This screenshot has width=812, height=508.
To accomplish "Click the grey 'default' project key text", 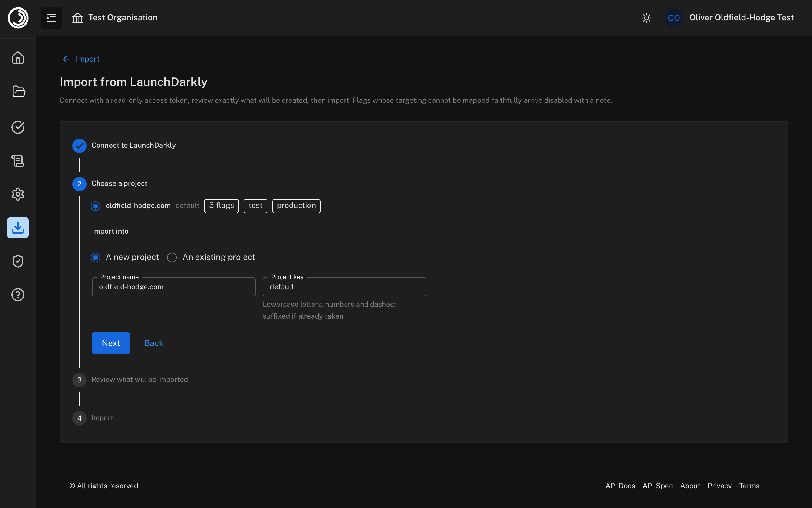I will coord(187,206).
